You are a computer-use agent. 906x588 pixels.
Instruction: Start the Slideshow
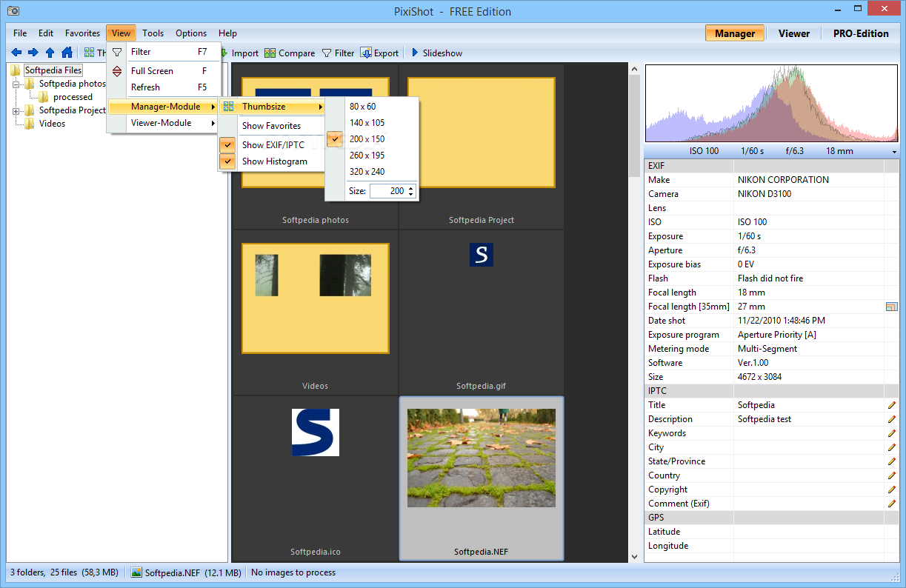pos(437,53)
